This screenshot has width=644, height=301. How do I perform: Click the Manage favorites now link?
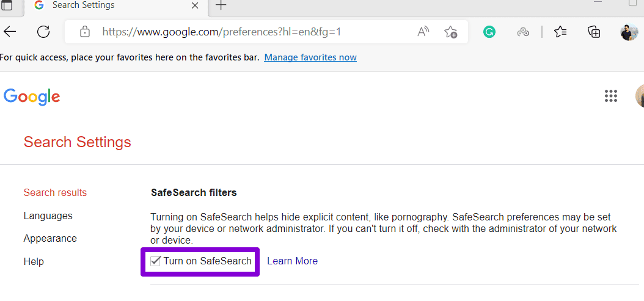coord(310,57)
